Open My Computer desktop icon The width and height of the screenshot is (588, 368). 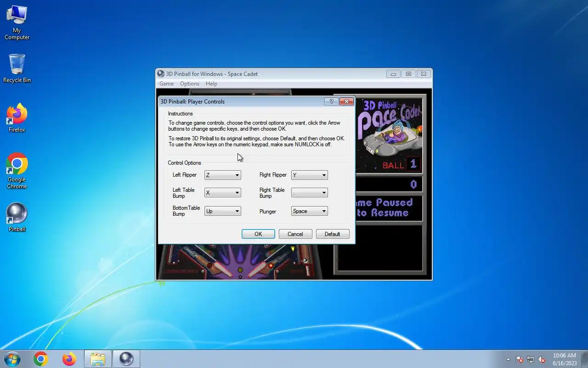17,23
